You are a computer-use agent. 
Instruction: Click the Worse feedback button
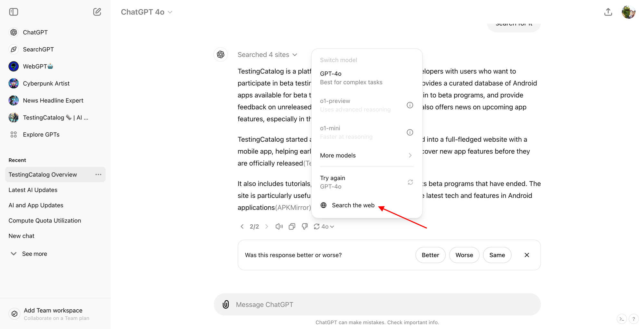point(464,255)
